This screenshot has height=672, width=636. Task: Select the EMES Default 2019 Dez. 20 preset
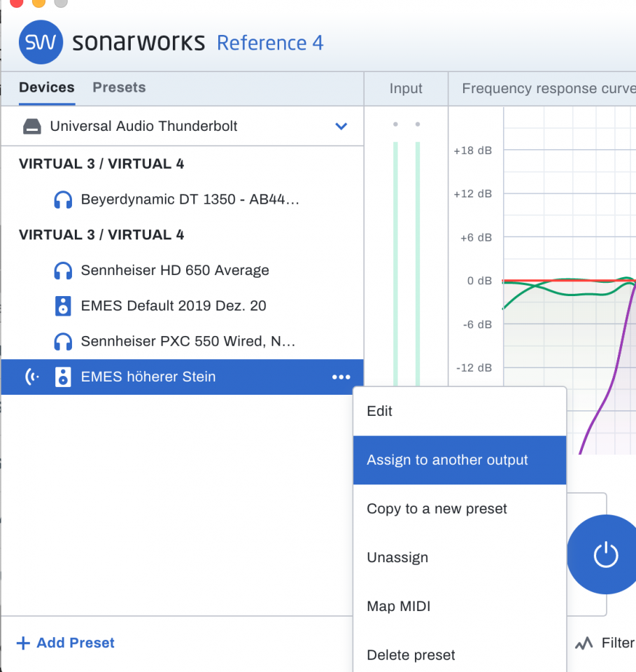[x=183, y=306]
